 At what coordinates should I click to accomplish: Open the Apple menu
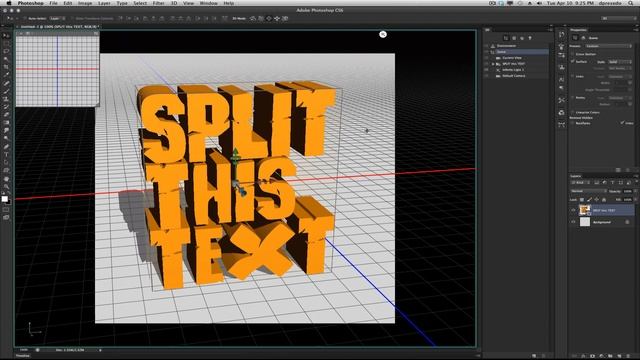click(x=9, y=3)
